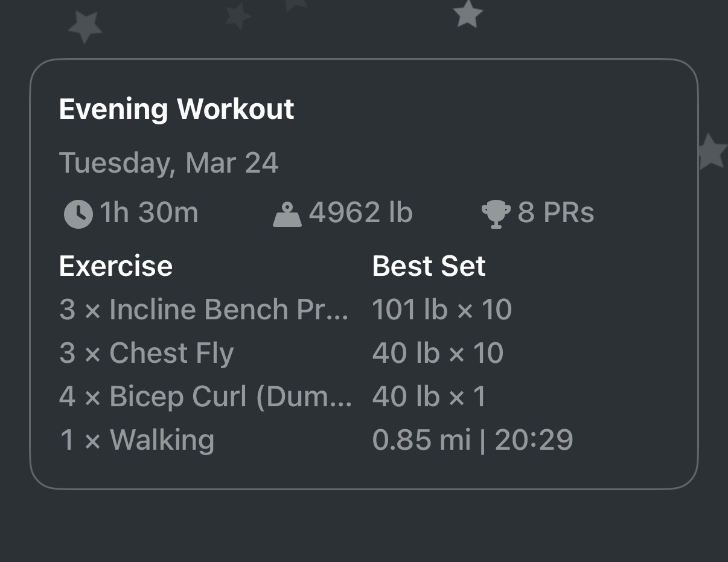728x562 pixels.
Task: Select the Exercise column header
Action: coord(115,266)
